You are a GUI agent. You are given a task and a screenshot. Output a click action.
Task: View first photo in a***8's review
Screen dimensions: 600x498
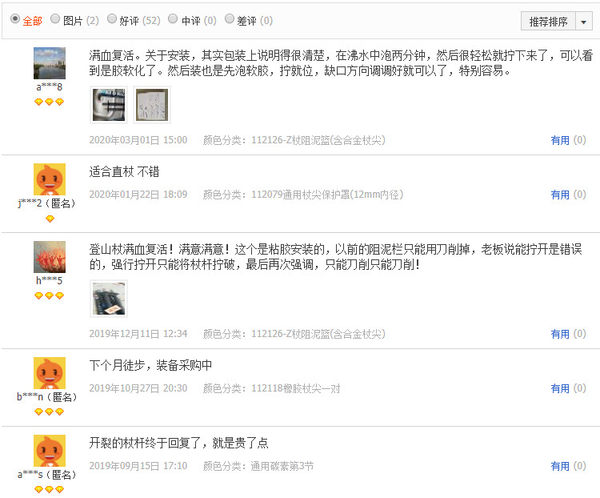(109, 105)
